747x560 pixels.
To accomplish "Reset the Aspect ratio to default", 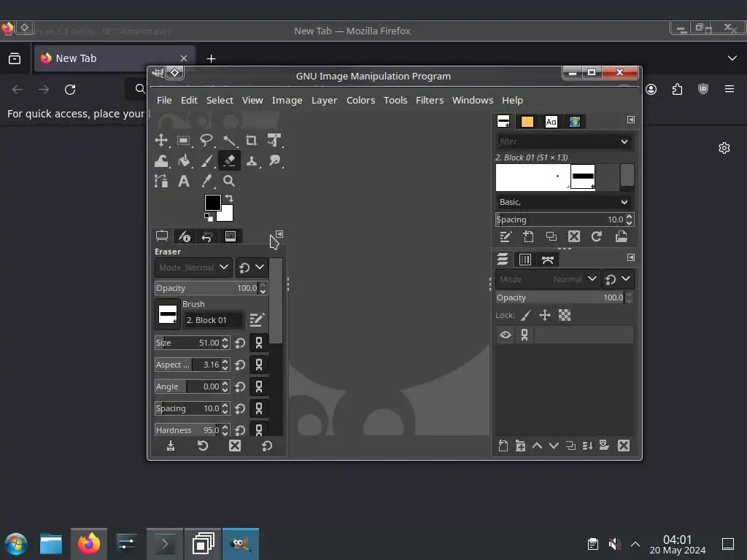I will click(240, 365).
